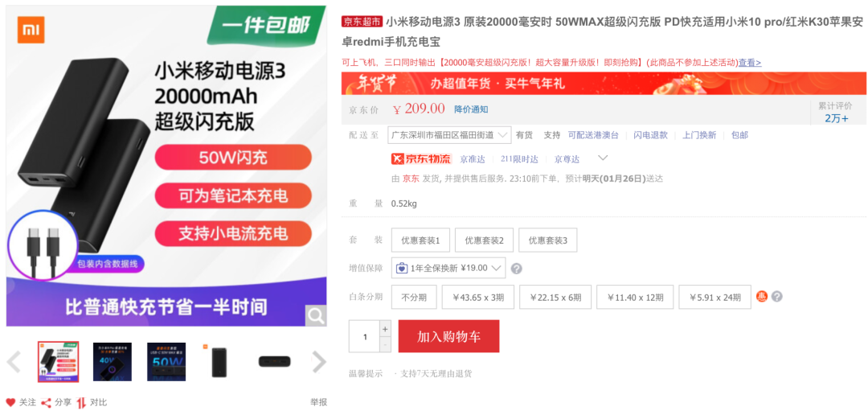Screen dimensions: 868x411
Task: Click the 京东超市 red tag
Action: (362, 23)
